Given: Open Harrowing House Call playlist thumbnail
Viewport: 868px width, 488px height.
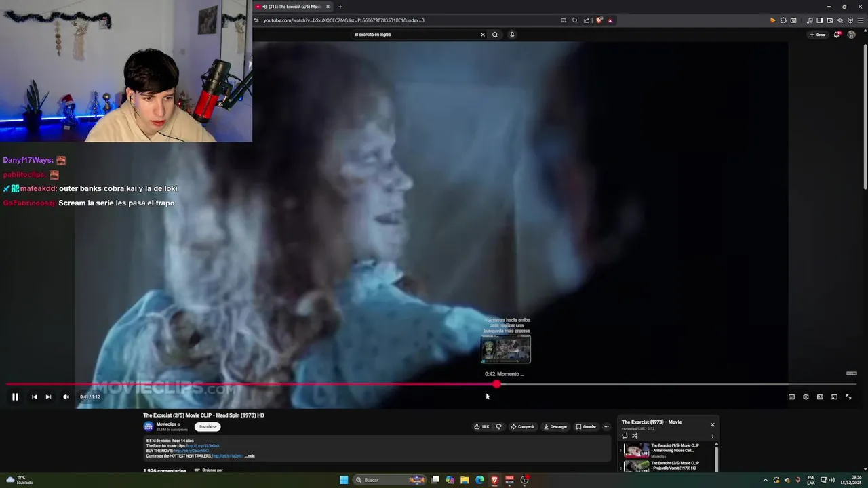Looking at the screenshot, I should point(637,451).
